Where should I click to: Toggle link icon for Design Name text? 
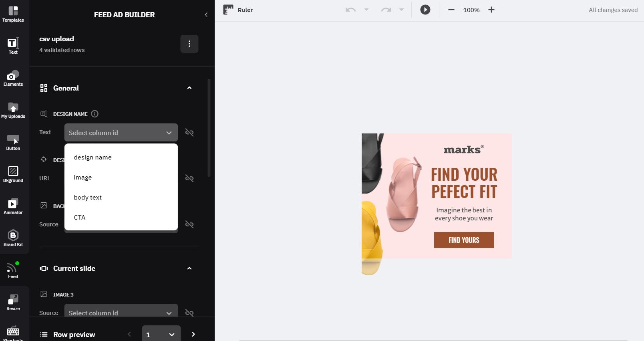(189, 133)
